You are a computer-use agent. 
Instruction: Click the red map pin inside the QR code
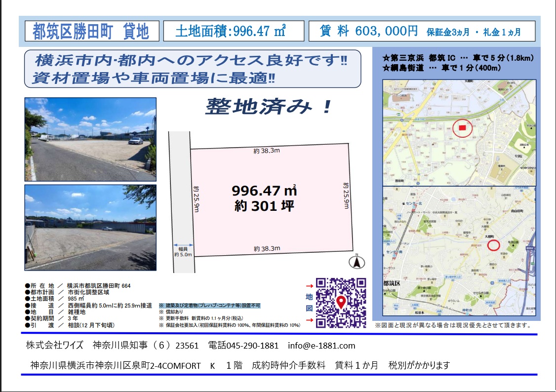click(x=341, y=302)
